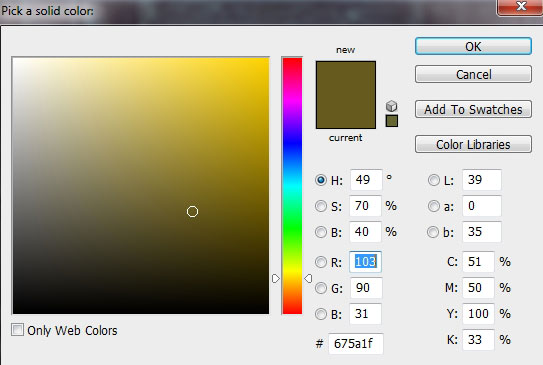Image resolution: width=543 pixels, height=365 pixels.
Task: Click the hex field 675a1f
Action: [356, 344]
